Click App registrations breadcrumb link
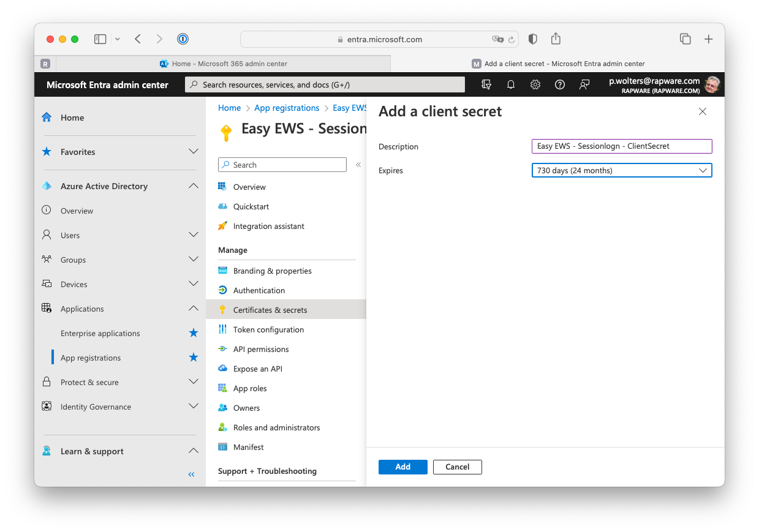Viewport: 759px width, 532px height. [x=287, y=108]
